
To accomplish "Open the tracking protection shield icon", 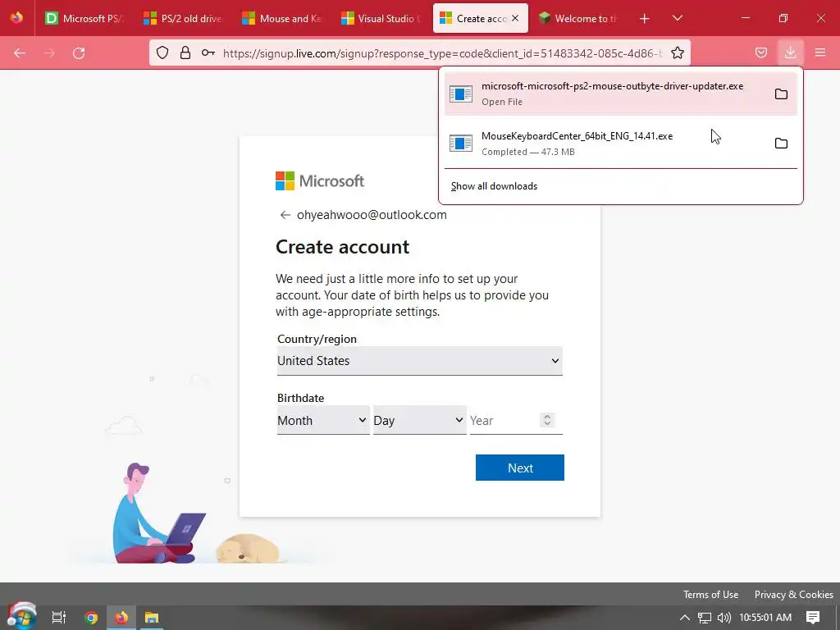I will point(162,52).
